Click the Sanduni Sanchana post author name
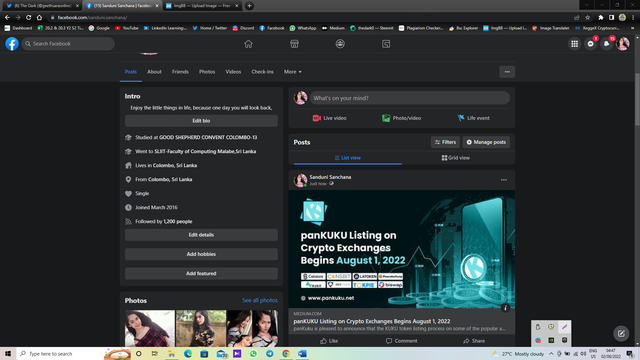This screenshot has height=360, width=640. 330,177
